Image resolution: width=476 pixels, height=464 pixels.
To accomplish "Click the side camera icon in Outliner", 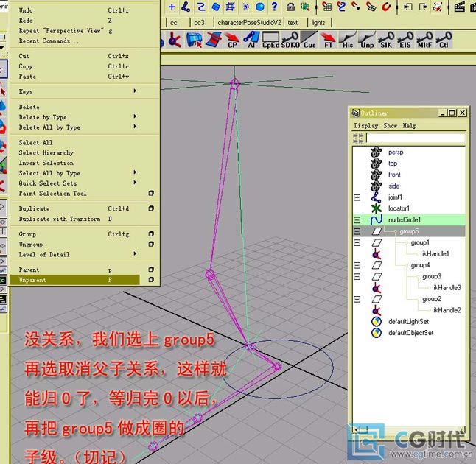I will click(x=376, y=186).
